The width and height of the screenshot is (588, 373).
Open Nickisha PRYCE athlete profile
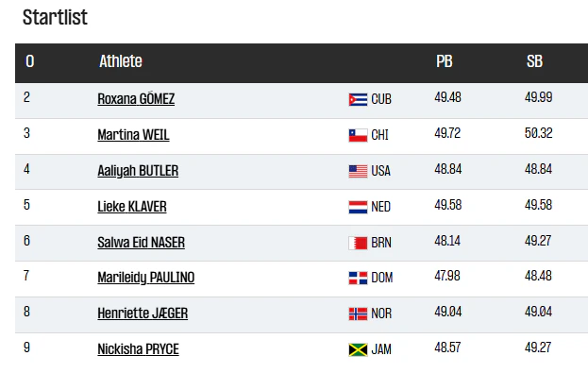138,349
